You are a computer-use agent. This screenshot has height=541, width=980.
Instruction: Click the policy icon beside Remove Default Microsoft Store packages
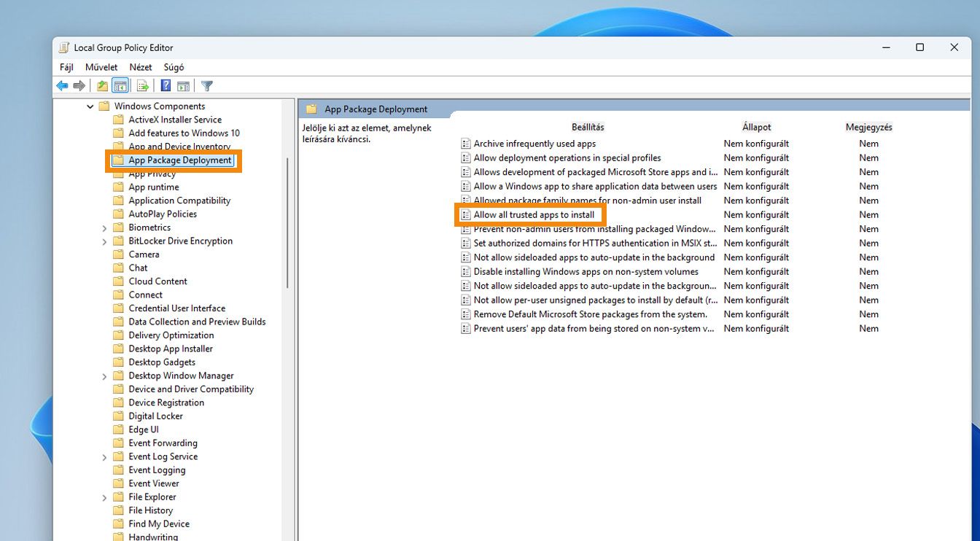pyautogui.click(x=465, y=314)
